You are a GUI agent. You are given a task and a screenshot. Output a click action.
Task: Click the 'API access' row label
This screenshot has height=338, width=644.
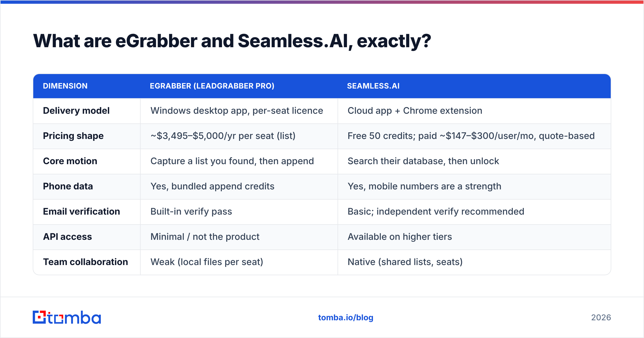[67, 237]
